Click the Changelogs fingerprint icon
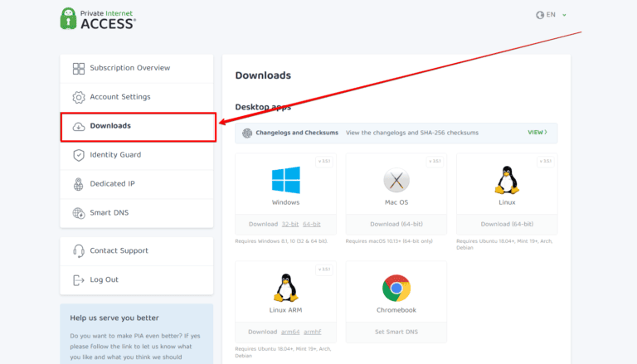 [x=247, y=133]
